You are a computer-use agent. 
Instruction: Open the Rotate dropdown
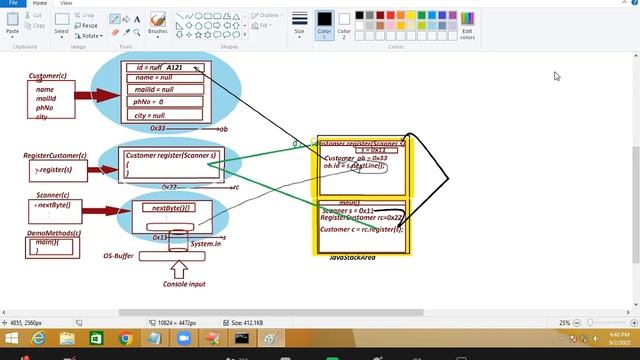(89, 36)
